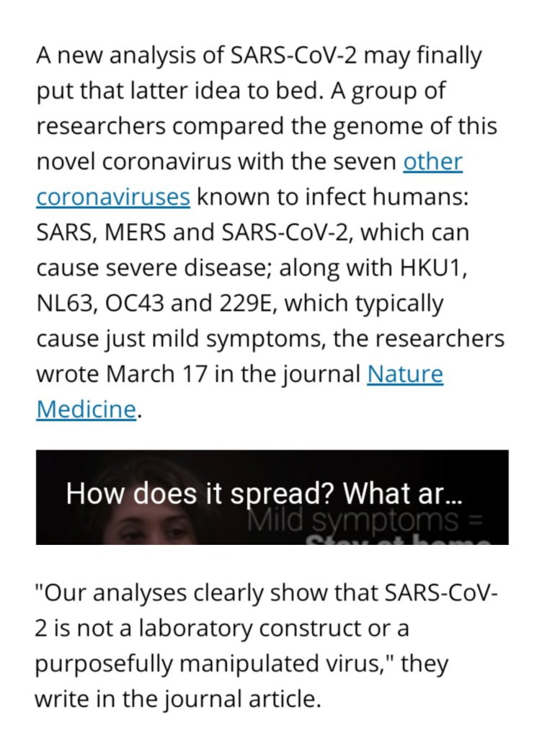Open the 'Nature' journal link

404,373
